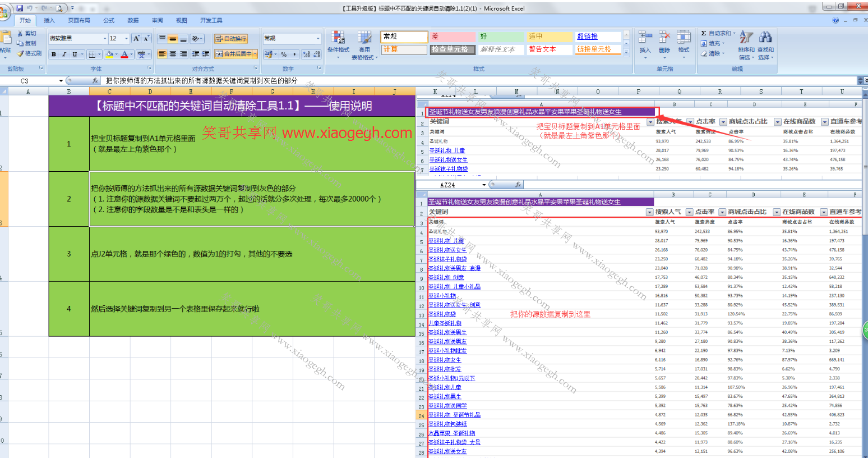The image size is (868, 458).
Task: Open the round Office button menu
Action: click(4, 11)
